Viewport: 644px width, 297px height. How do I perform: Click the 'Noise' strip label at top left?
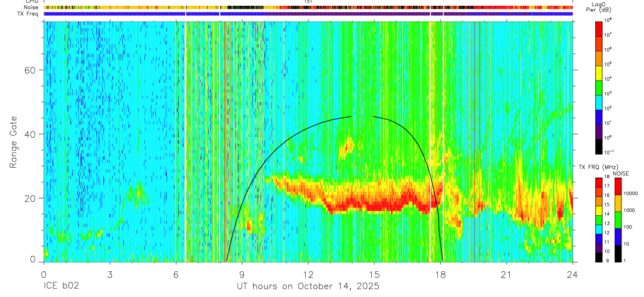point(31,7)
